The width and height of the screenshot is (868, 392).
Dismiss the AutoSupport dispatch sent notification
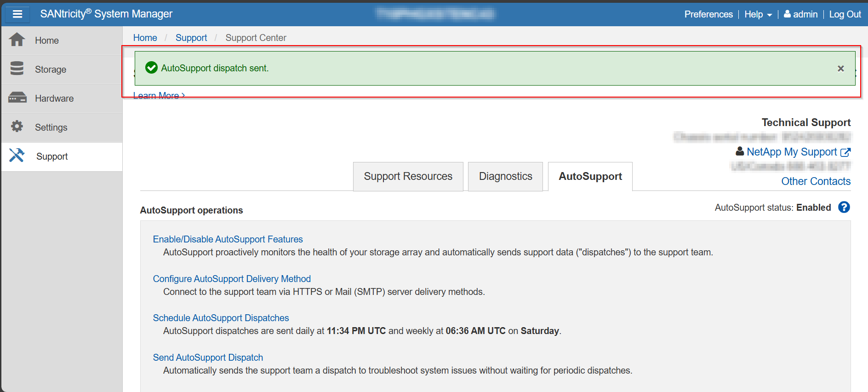[x=840, y=69]
